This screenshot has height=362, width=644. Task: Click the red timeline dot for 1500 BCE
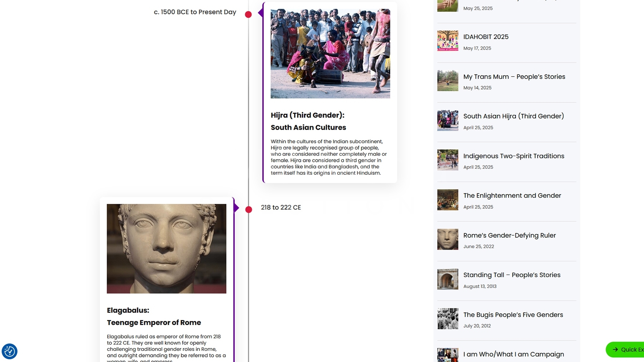(248, 14)
